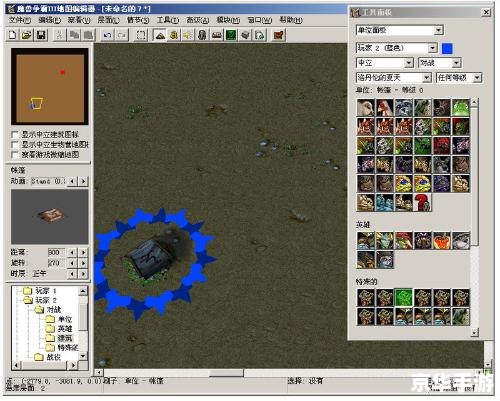Open the 文件(F) menu
Screen dimensions: 500x401
(20, 20)
